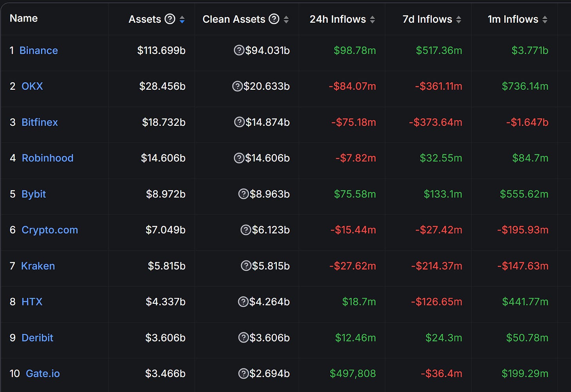Select HTX assets value $4.337b
571x392 pixels.
[x=165, y=302]
